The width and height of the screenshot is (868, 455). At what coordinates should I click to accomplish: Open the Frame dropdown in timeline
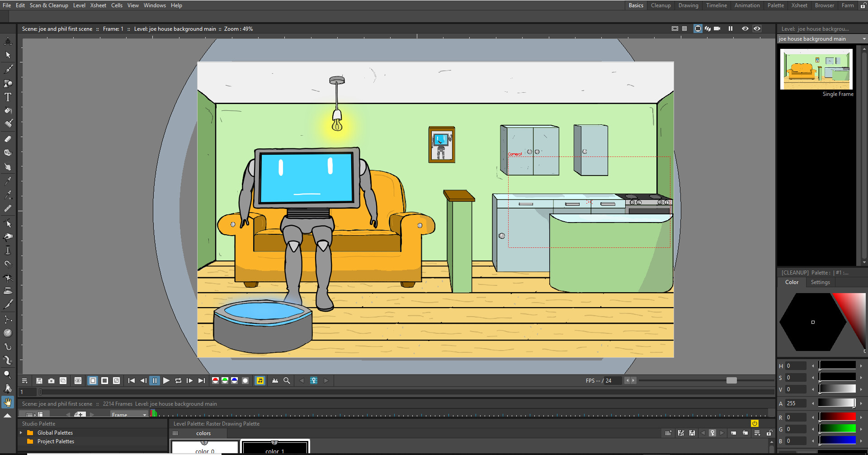129,415
